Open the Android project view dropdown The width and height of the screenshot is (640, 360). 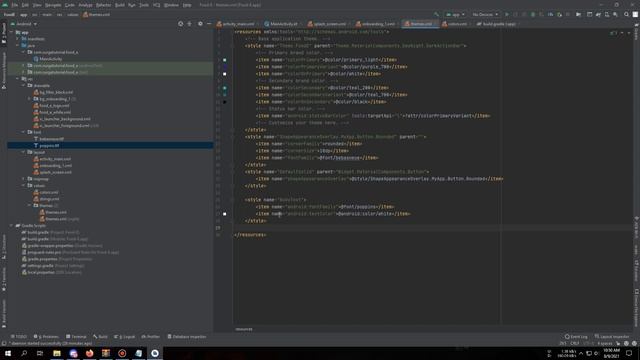point(24,24)
